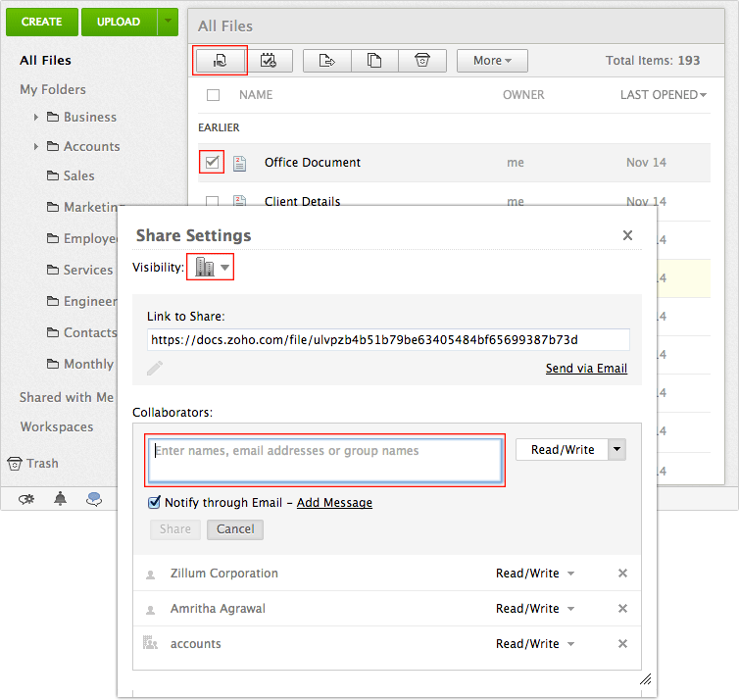Open Trash in the sidebar
Image resolution: width=739 pixels, height=700 pixels.
[x=33, y=464]
